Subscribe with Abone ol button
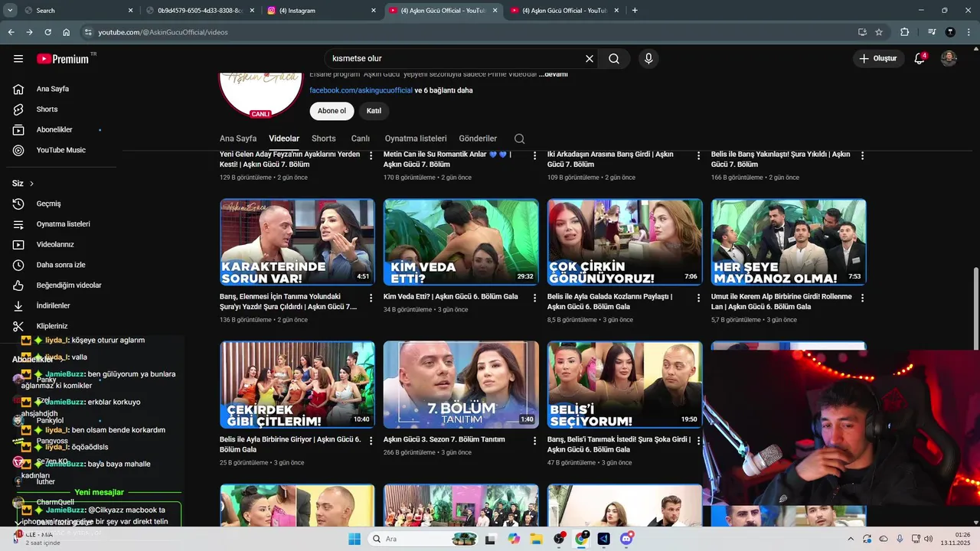Screen dimensions: 980x551 [332, 111]
